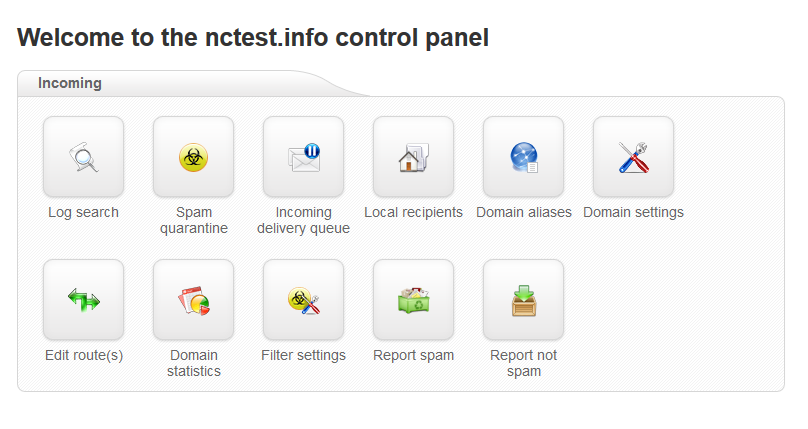Open the Log search magnifier icon

(x=83, y=157)
